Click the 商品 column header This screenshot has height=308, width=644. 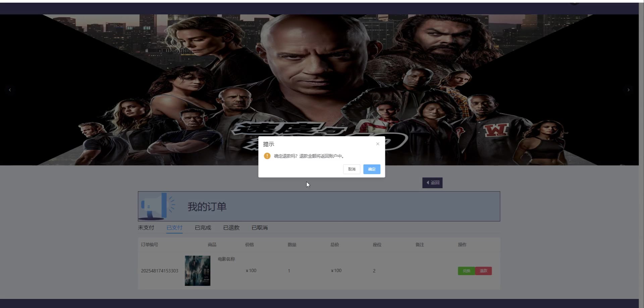(212, 245)
